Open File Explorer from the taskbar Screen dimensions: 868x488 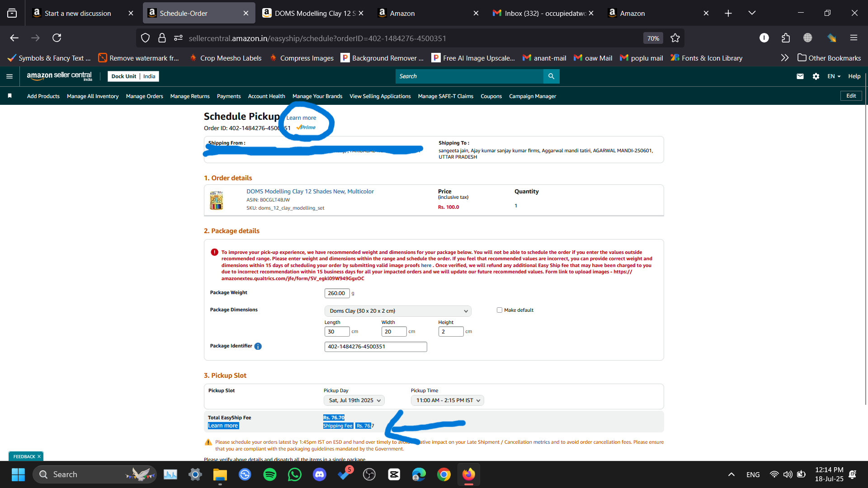220,474
